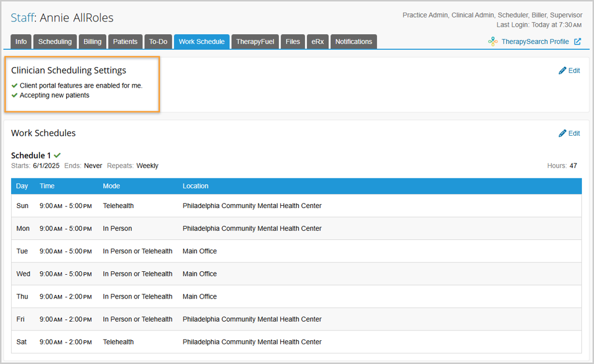Select the Work Schedule tab
The width and height of the screenshot is (594, 364).
tap(201, 42)
